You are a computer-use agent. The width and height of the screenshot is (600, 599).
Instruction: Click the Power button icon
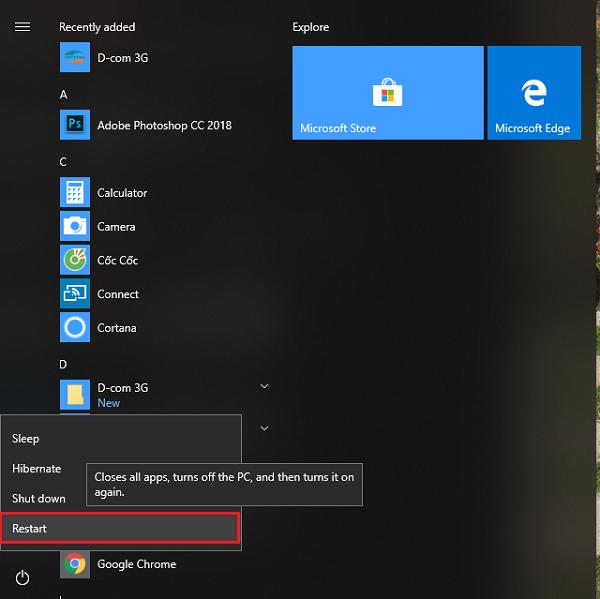tap(22, 578)
